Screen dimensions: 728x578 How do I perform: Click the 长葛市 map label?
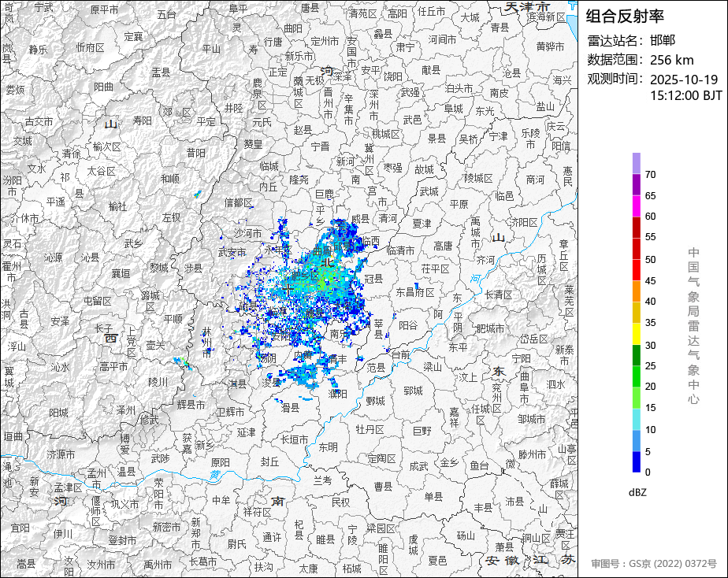[203, 561]
